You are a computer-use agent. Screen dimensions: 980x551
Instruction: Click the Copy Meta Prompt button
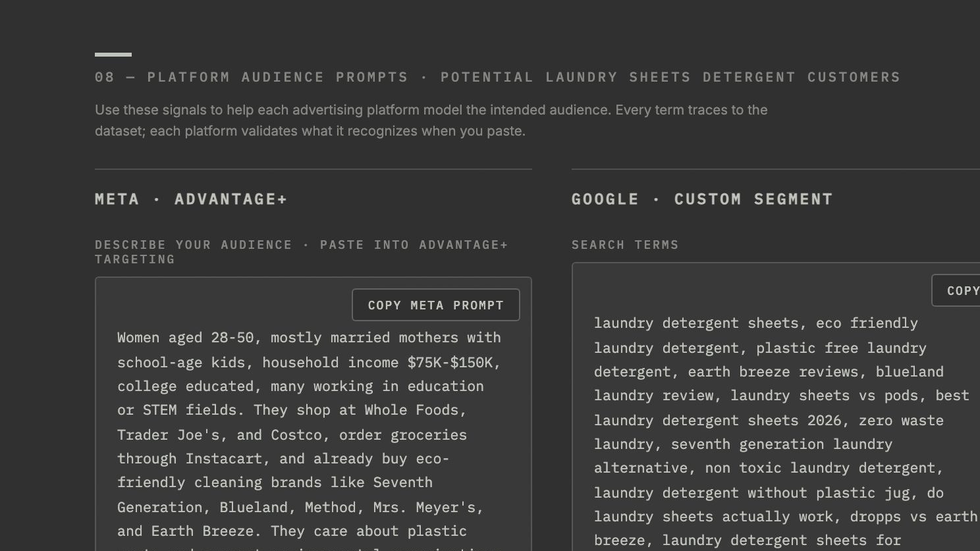pos(435,305)
